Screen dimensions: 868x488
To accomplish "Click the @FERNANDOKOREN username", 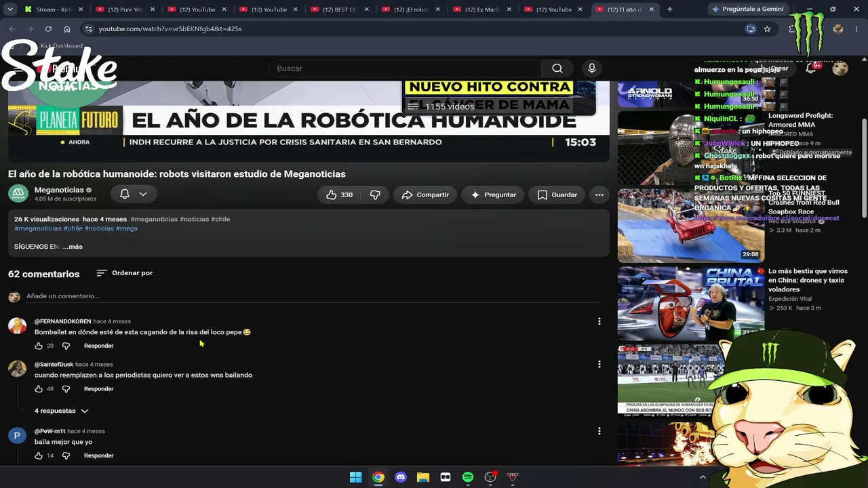I will point(62,321).
